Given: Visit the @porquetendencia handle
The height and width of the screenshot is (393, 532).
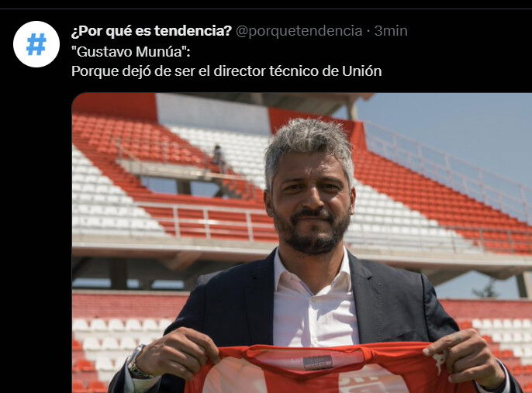Looking at the screenshot, I should 299,31.
